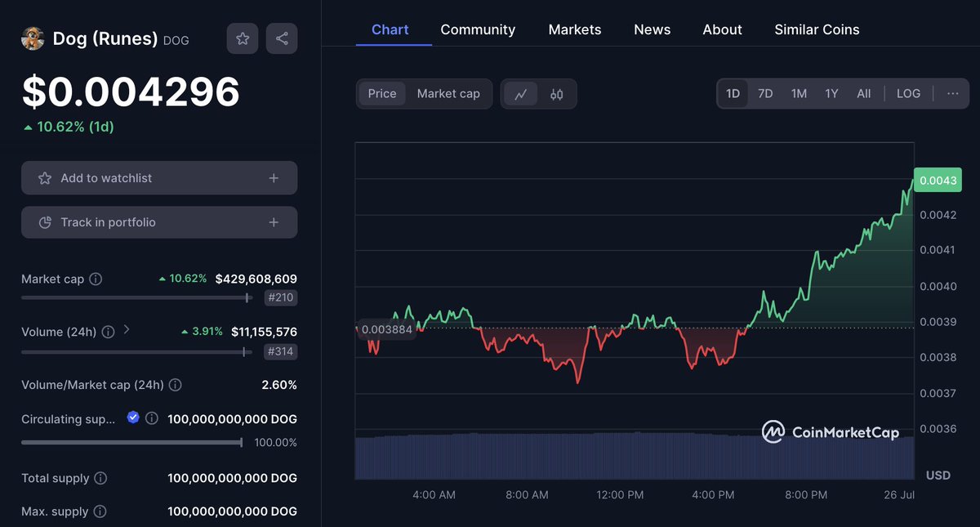
Task: Set chart range to 1Y
Action: click(831, 94)
